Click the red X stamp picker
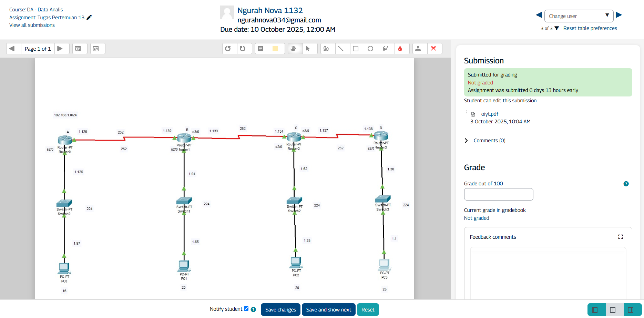This screenshot has height=318, width=644. click(x=434, y=49)
